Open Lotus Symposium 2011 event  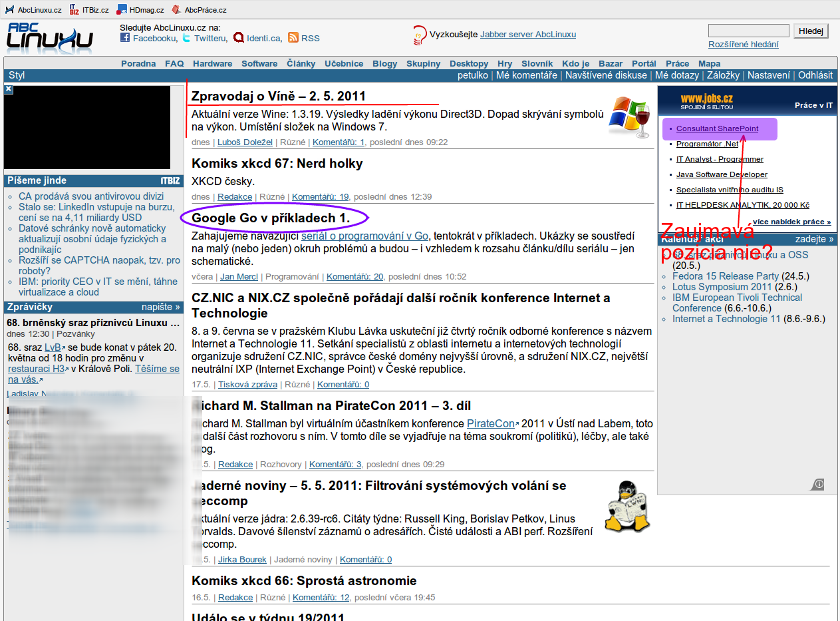(722, 287)
